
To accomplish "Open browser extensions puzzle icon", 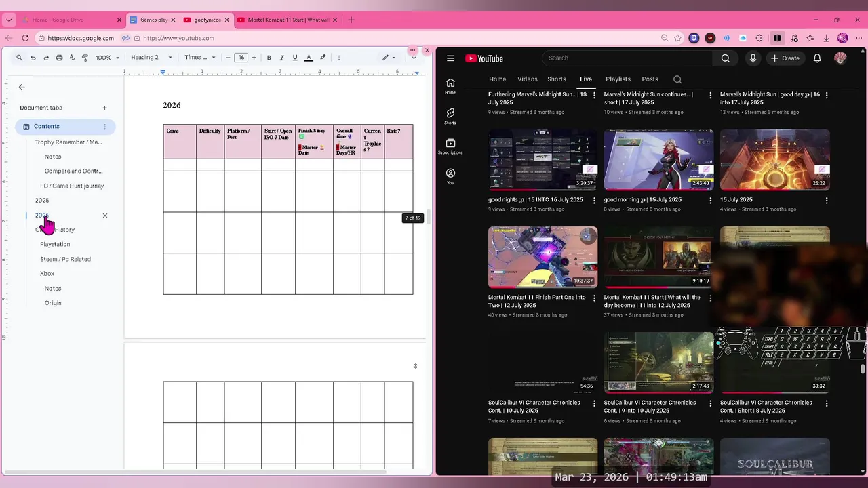I will [759, 38].
